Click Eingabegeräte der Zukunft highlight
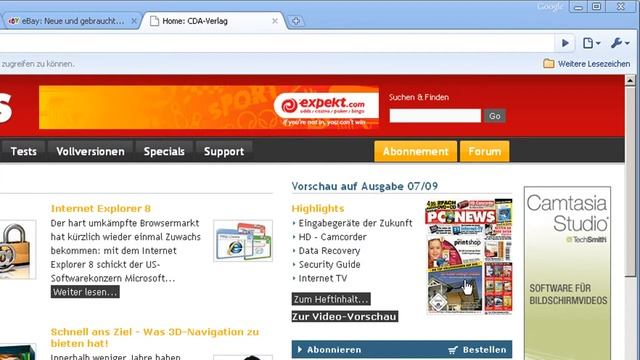Image resolution: width=640 pixels, height=360 pixels. click(x=355, y=223)
